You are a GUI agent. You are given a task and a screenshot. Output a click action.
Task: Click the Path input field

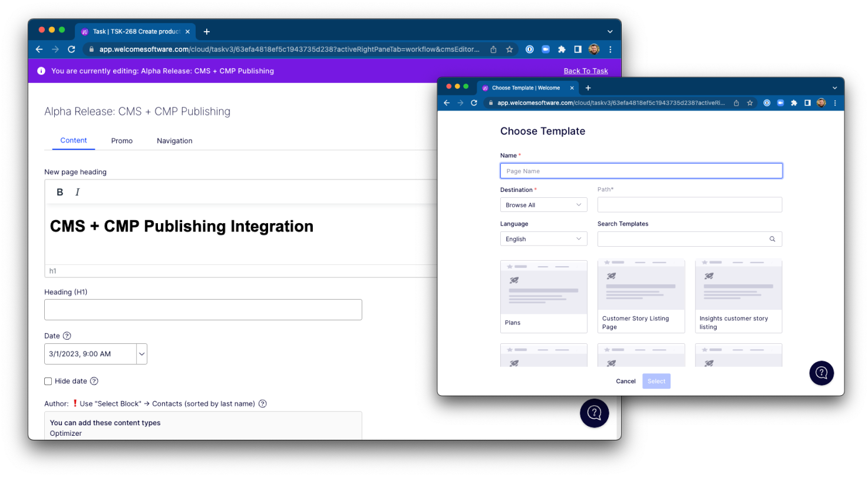pos(690,205)
